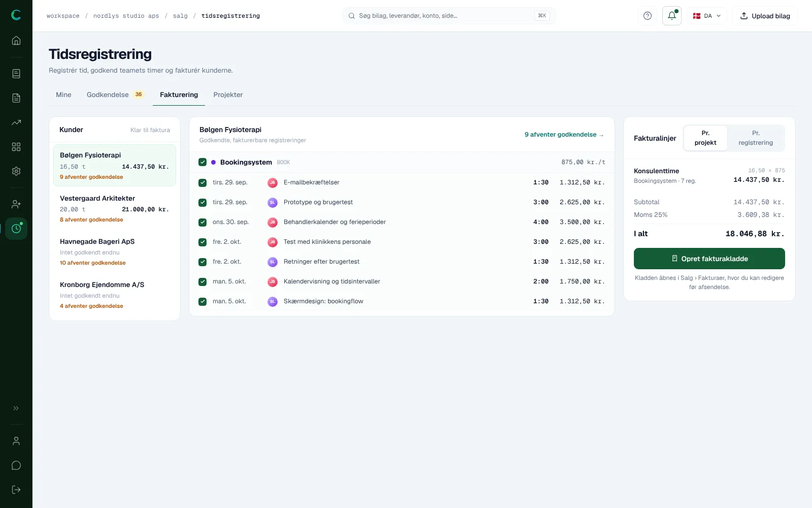Focus the 'Søg bilag, leverandør, konto' search field

(449, 16)
